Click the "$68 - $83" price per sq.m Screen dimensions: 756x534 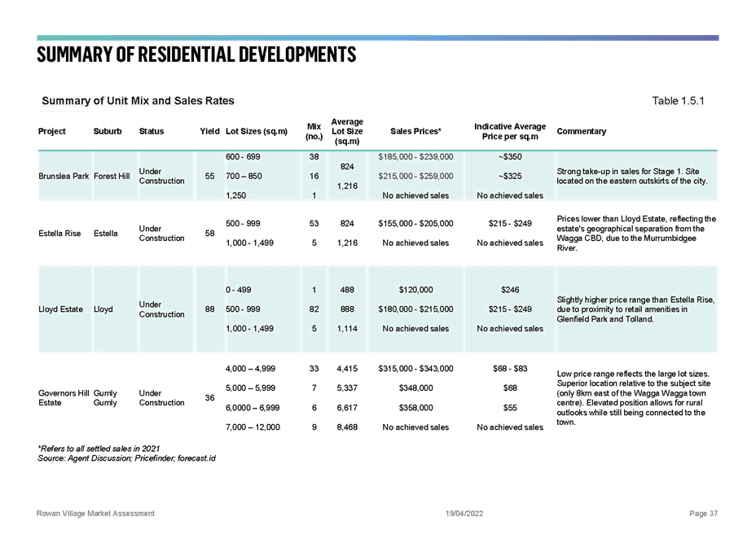(x=510, y=369)
